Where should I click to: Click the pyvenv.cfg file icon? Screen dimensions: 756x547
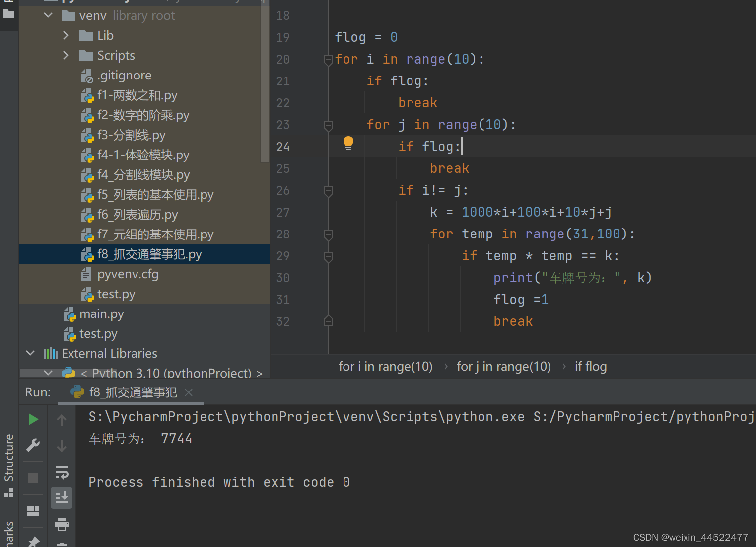pos(86,274)
